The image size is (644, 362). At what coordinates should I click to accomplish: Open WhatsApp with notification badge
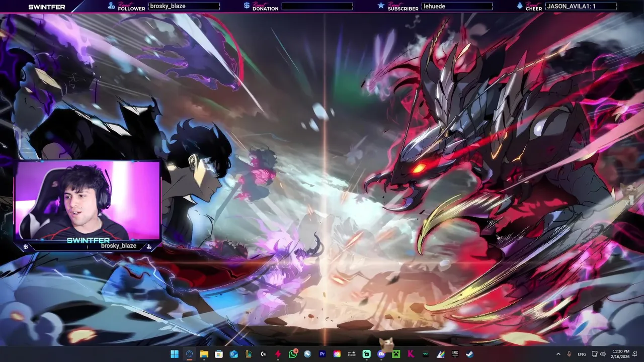coord(293,354)
